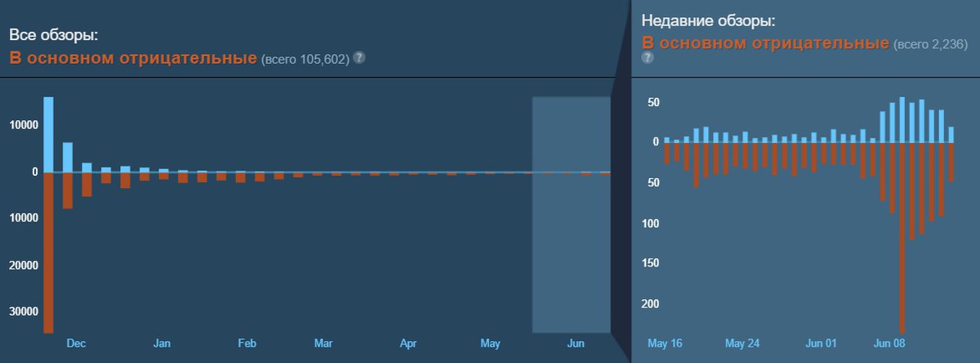Click В основном отрицательные in Недавние обзоры
The height and width of the screenshot is (363, 980).
coord(764,42)
